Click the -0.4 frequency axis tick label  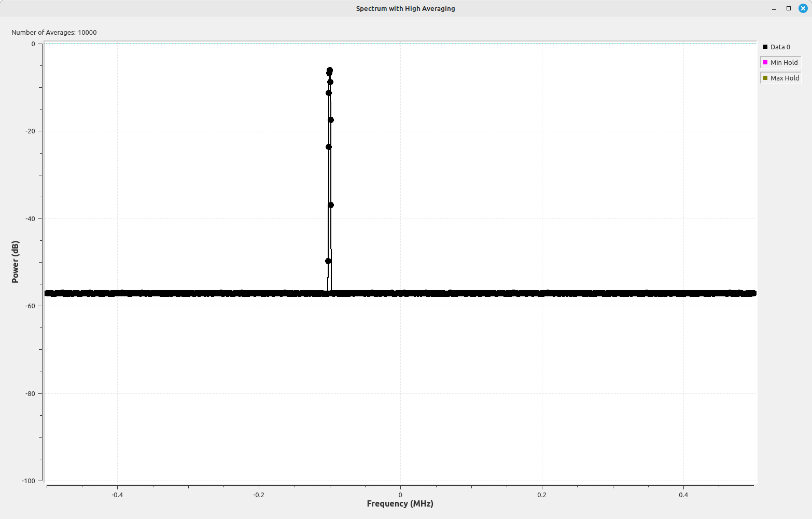[117, 495]
